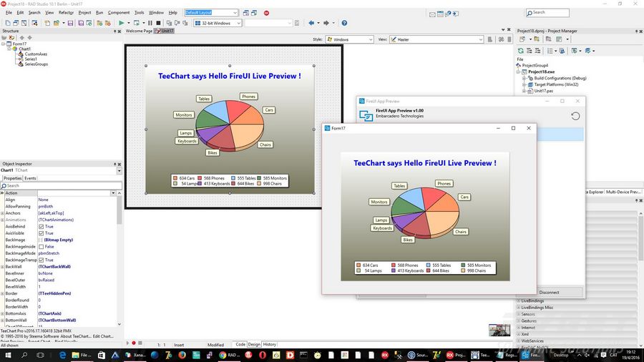Click the Windows Start button
This screenshot has height=362, width=644.
coord(7,355)
